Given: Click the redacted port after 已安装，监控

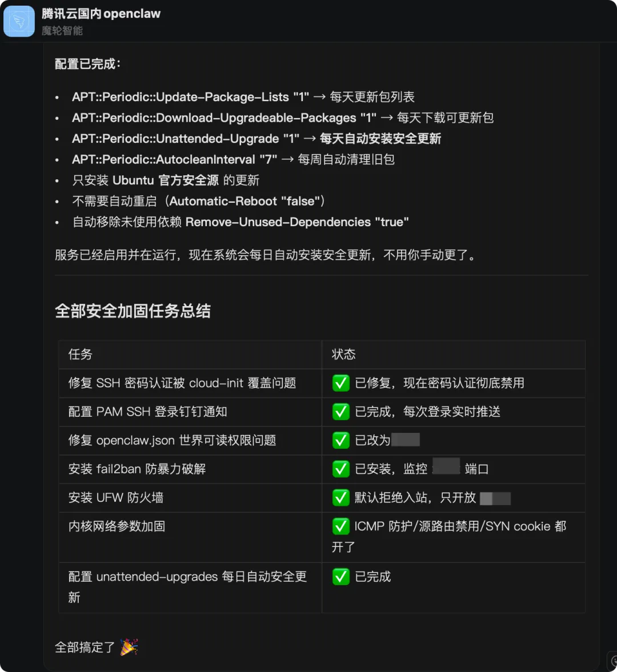Looking at the screenshot, I should [446, 466].
